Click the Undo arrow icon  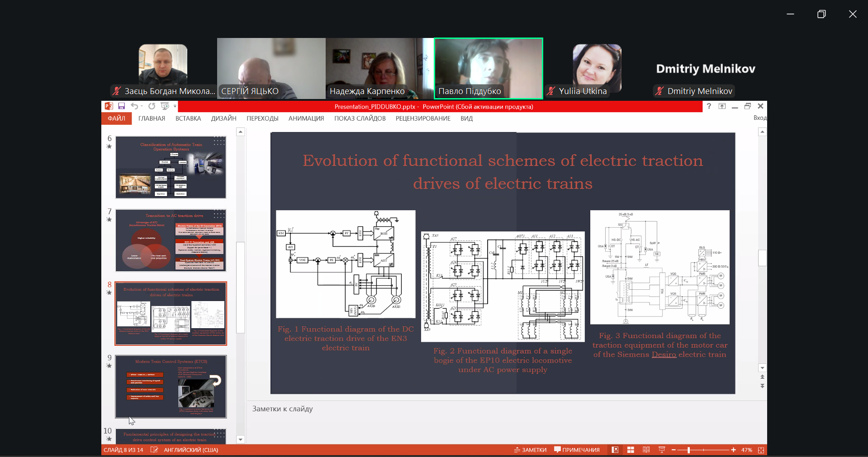(x=134, y=106)
